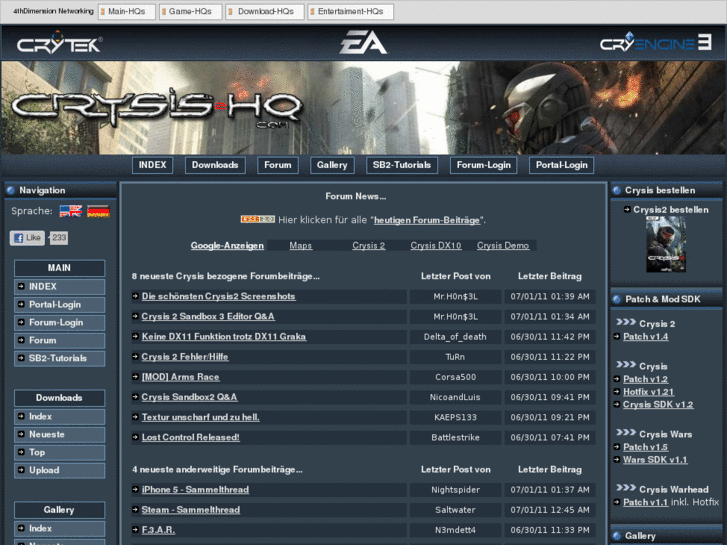Open the Download-HQs network tab
The image size is (727, 545).
pos(265,12)
